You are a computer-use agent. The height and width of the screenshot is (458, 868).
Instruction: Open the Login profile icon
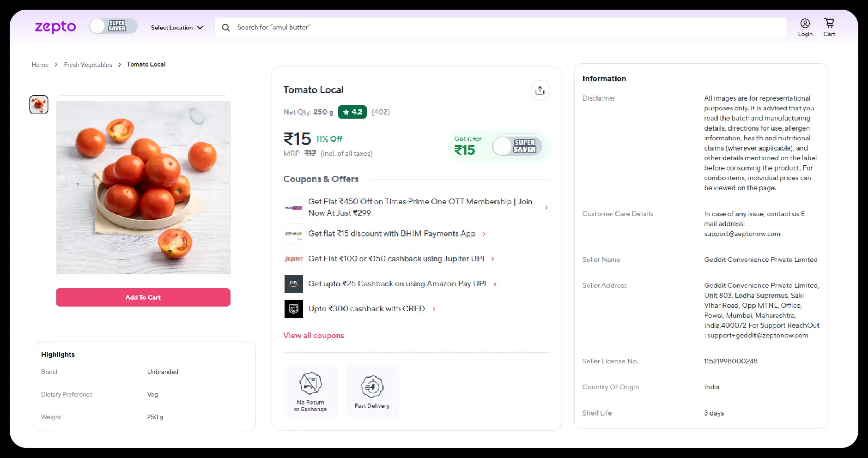pyautogui.click(x=805, y=24)
